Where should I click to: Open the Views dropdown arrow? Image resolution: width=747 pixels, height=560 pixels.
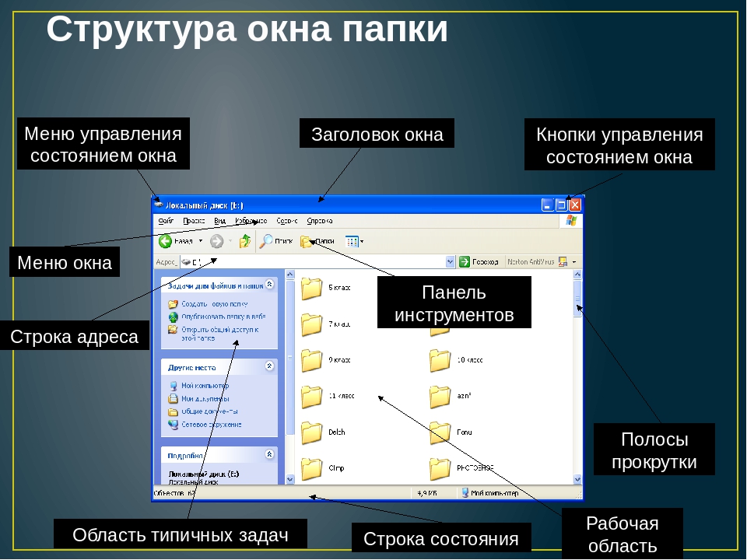(362, 241)
